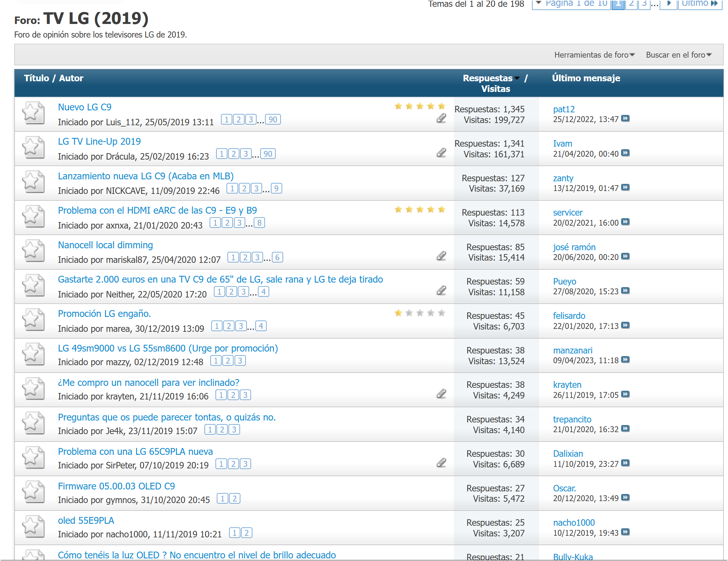Click star rating on HDMI eARC thread

(420, 210)
